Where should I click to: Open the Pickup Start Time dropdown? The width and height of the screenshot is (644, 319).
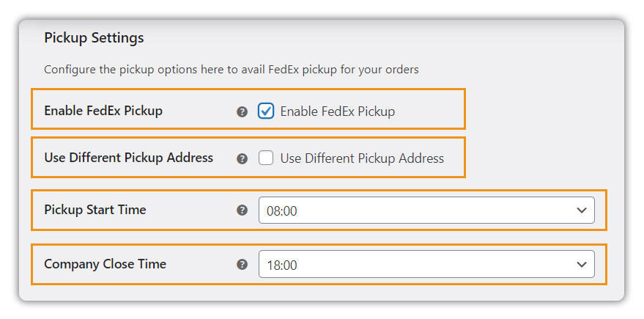tap(426, 210)
